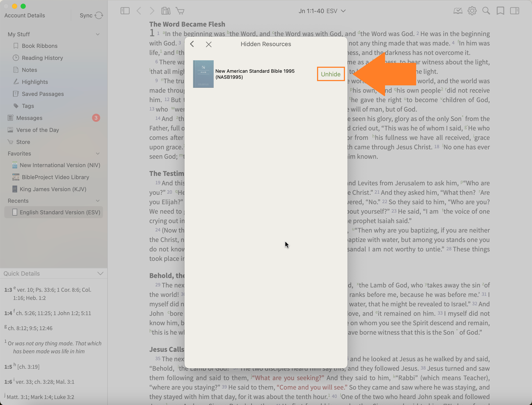Collapse the Favorites section
Screen dimensions: 532x405
[98, 154]
